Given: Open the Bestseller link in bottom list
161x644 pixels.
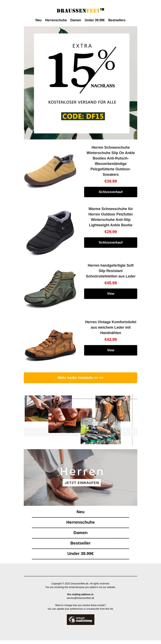Looking at the screenshot, I should coord(80,543).
